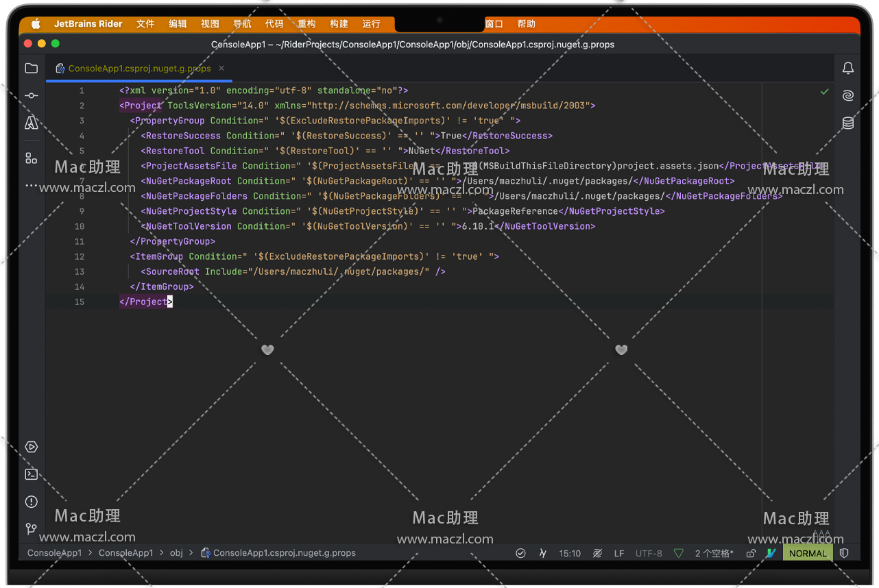Screen dimensions: 879x588
Task: Click the obj folder in breadcrumb path
Action: [x=176, y=553]
